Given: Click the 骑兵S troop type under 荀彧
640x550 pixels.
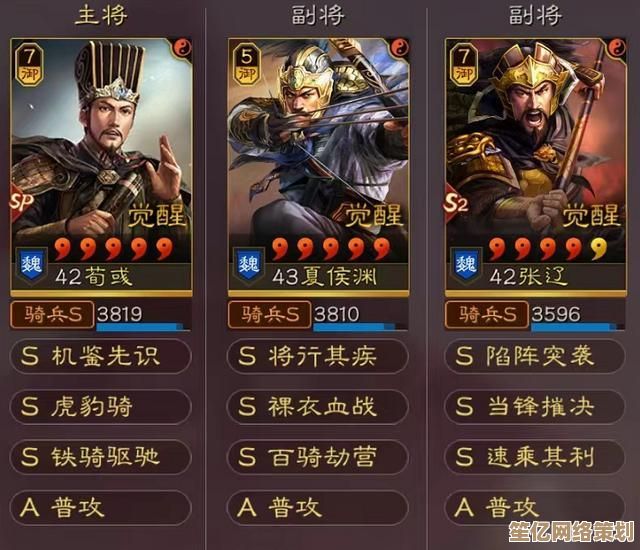Looking at the screenshot, I should [52, 315].
